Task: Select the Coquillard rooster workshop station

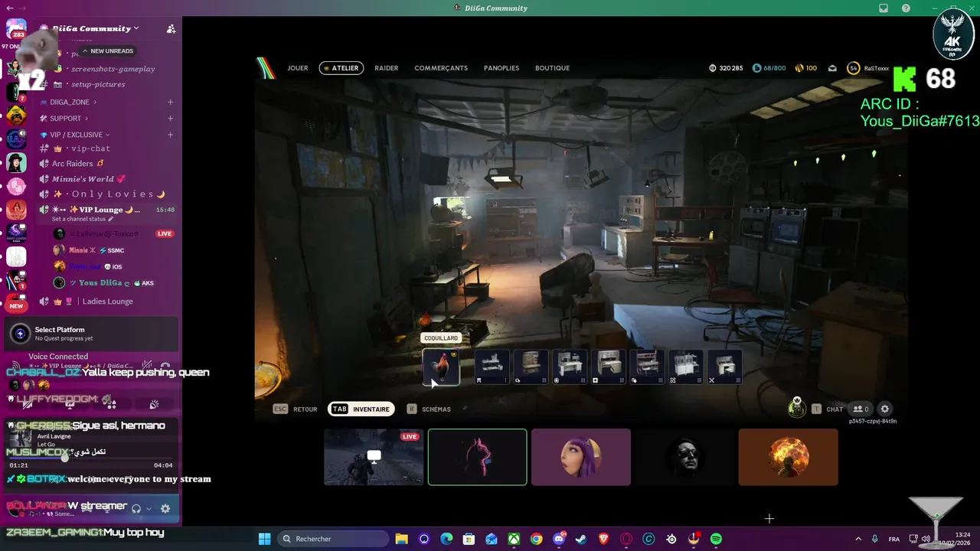Action: coord(442,367)
